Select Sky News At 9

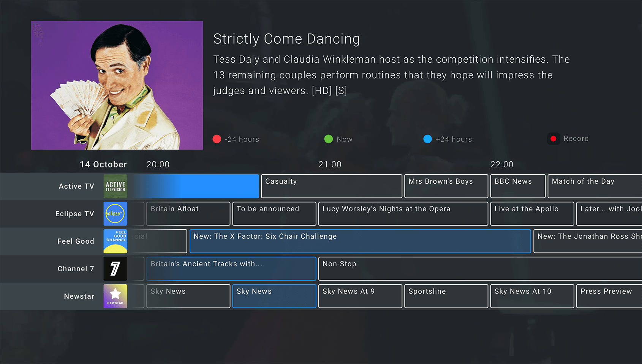click(x=360, y=296)
